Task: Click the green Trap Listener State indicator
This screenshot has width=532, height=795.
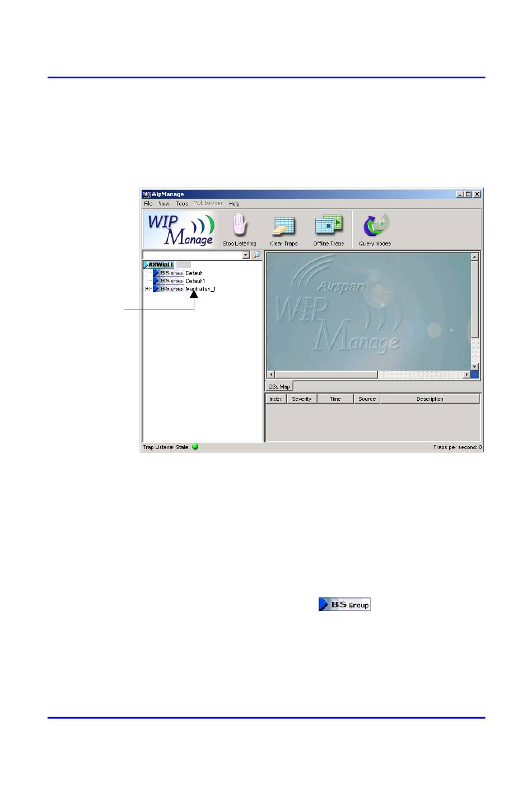Action: pos(195,447)
